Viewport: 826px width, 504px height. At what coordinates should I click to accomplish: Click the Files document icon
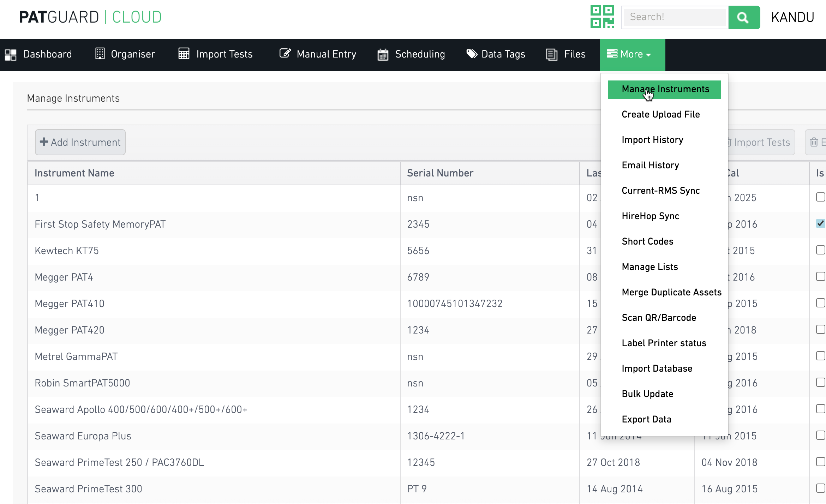coord(551,54)
